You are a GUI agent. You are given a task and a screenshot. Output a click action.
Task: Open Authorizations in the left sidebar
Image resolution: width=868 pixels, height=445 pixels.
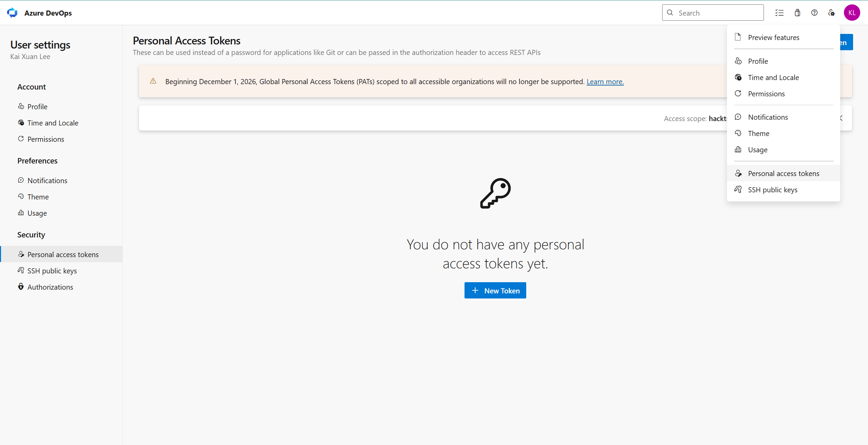click(61, 287)
